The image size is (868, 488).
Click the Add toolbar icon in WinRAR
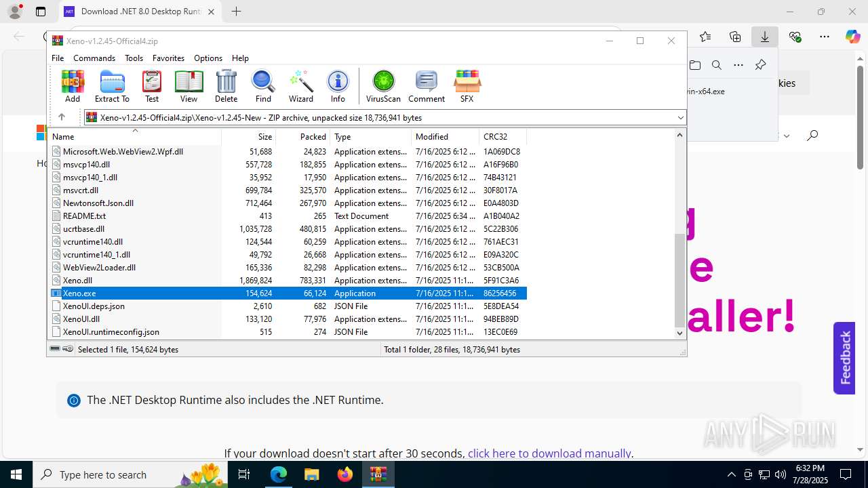73,86
